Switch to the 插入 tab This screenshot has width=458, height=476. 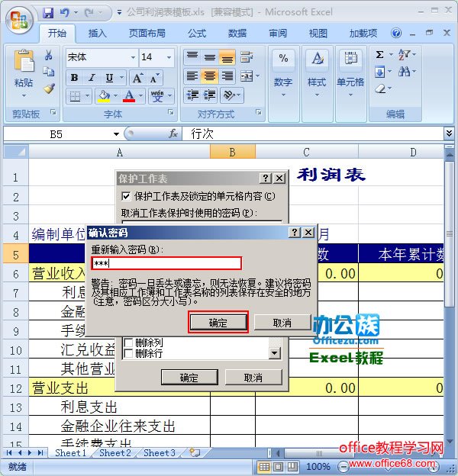tap(97, 33)
